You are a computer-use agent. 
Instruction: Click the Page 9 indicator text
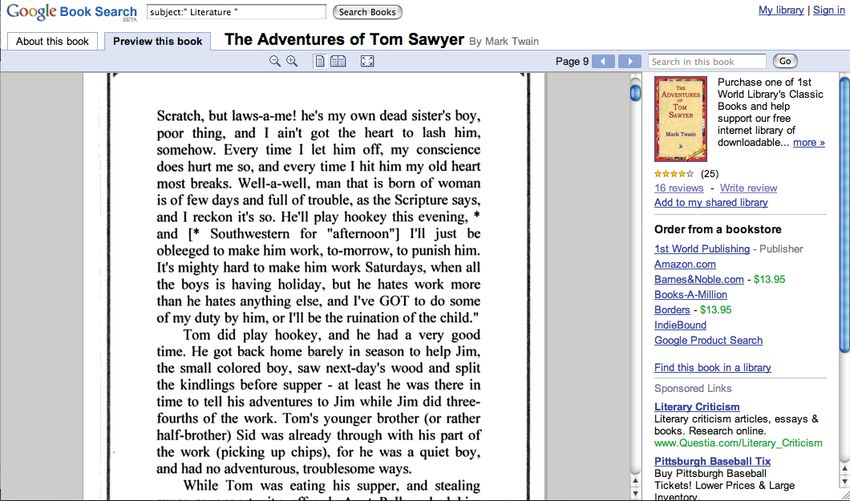pos(572,61)
